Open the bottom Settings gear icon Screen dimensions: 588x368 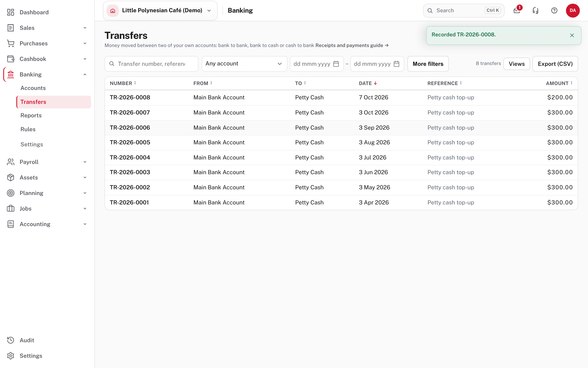(x=10, y=356)
